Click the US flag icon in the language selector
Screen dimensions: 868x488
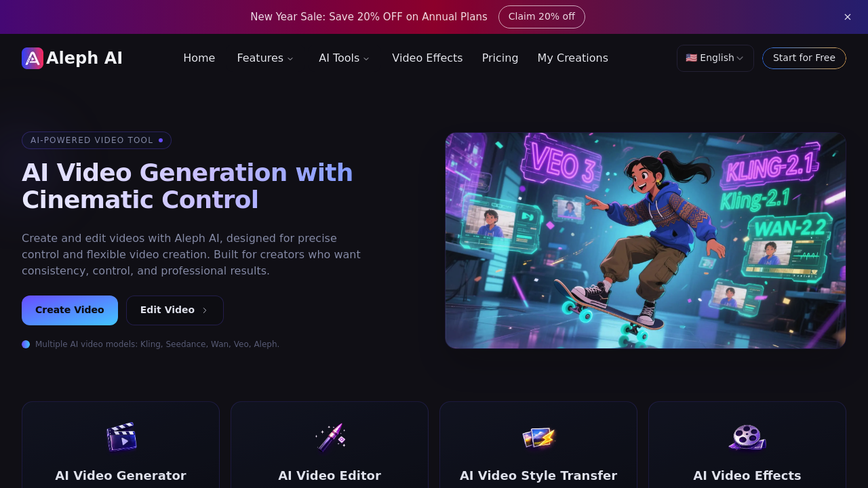(x=691, y=58)
